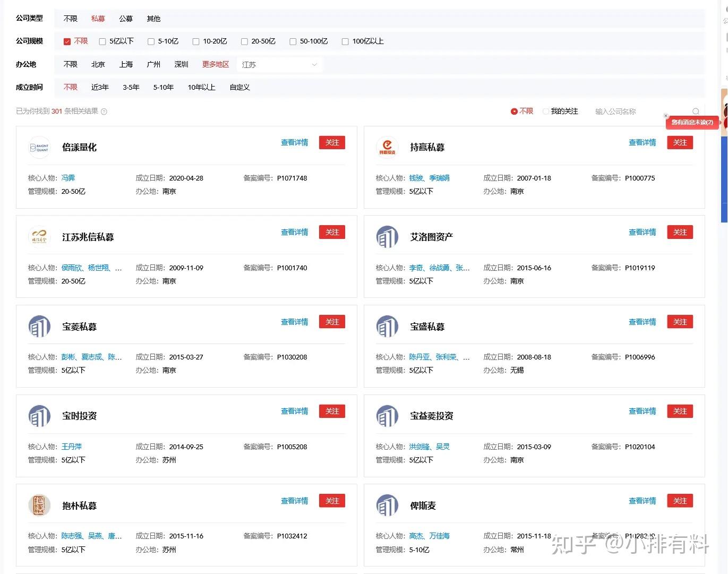This screenshot has width=728, height=574.
Task: Click the 艾洛图资产 default company icon
Action: [x=387, y=237]
